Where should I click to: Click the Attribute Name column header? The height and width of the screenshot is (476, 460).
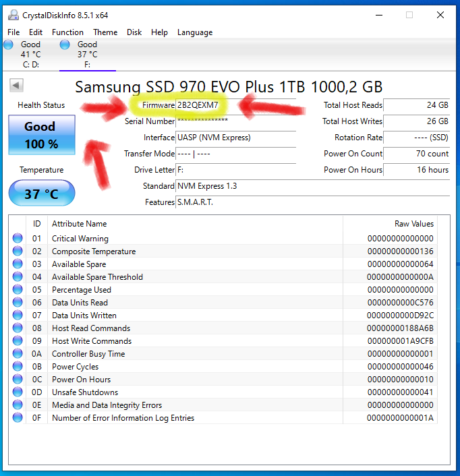[x=195, y=224]
